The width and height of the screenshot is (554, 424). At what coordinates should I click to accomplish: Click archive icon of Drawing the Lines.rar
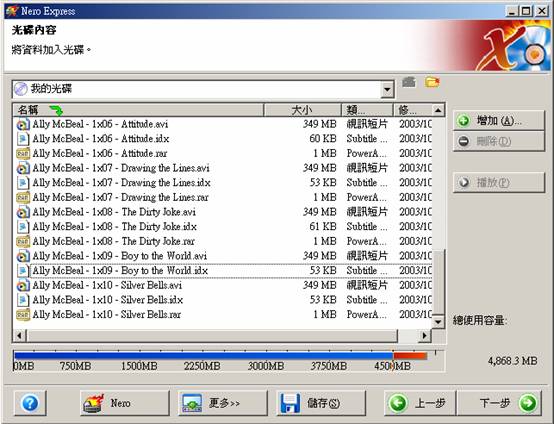point(23,198)
